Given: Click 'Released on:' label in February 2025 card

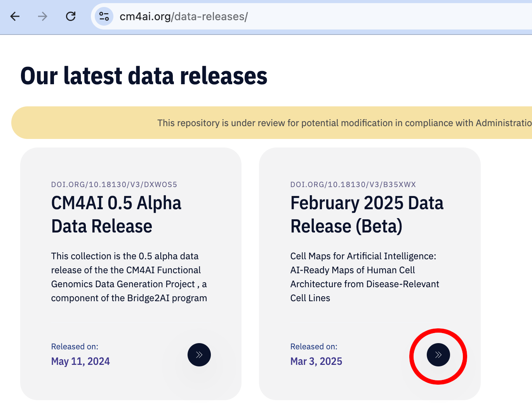Looking at the screenshot, I should click(x=314, y=347).
